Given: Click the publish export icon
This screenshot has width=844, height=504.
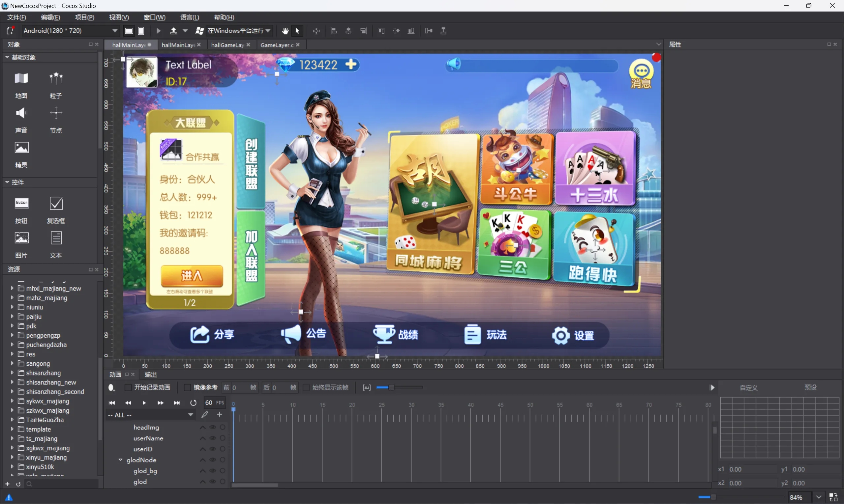Looking at the screenshot, I should point(173,31).
